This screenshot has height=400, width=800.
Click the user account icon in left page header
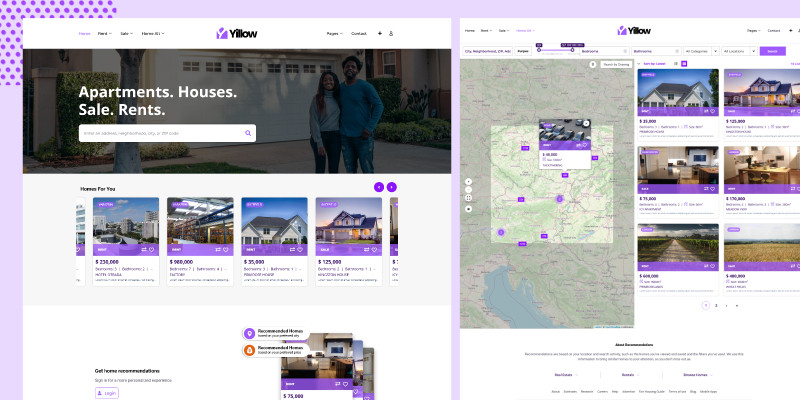(391, 34)
